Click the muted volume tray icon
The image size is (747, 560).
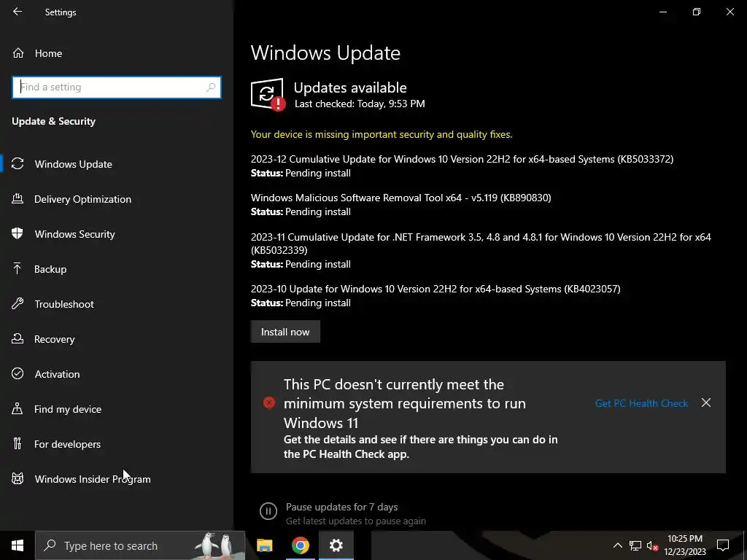(x=652, y=545)
